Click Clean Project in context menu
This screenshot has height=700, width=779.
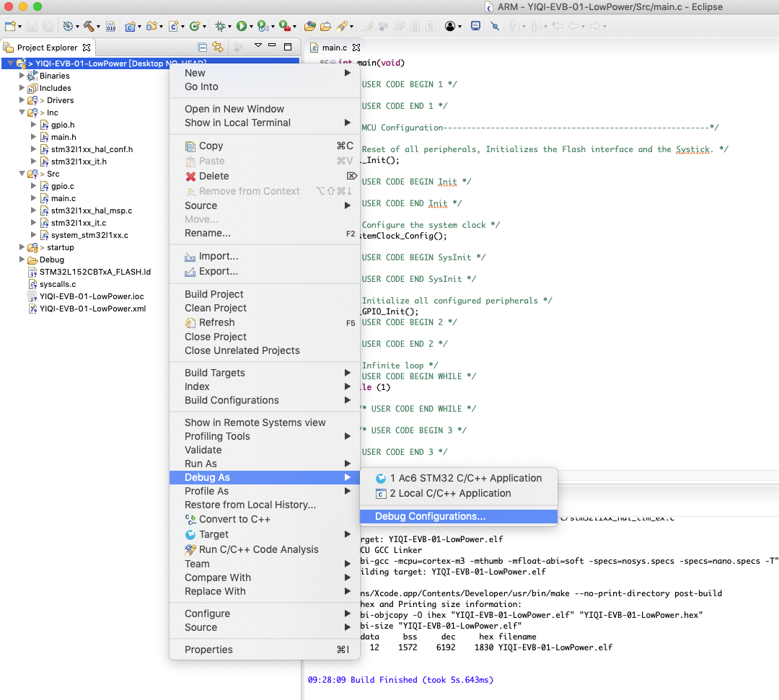[265, 309]
